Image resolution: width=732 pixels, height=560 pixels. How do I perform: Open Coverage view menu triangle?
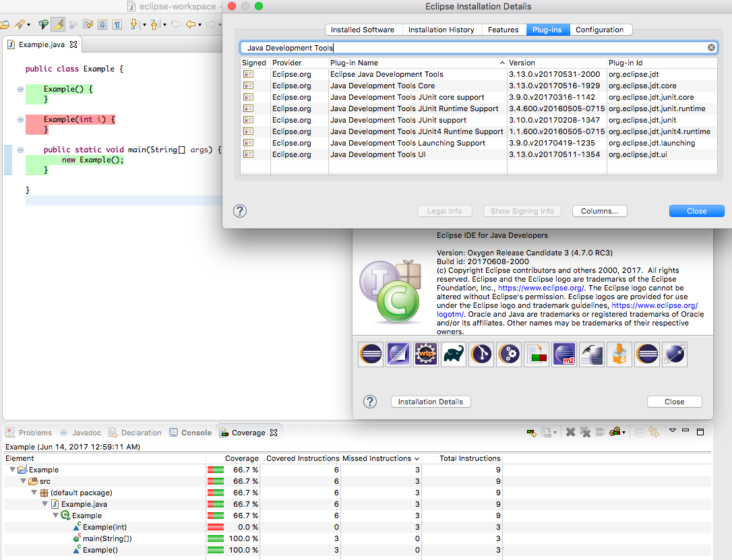coord(672,430)
